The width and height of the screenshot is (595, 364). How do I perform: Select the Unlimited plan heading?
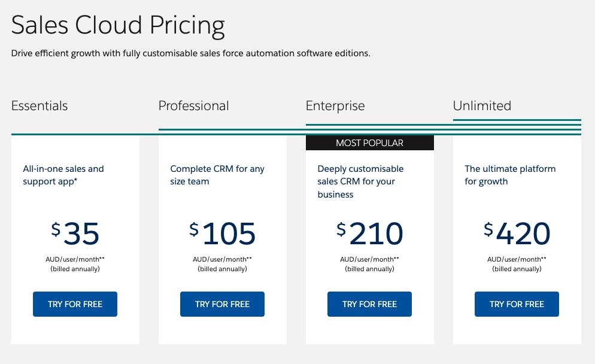click(482, 106)
